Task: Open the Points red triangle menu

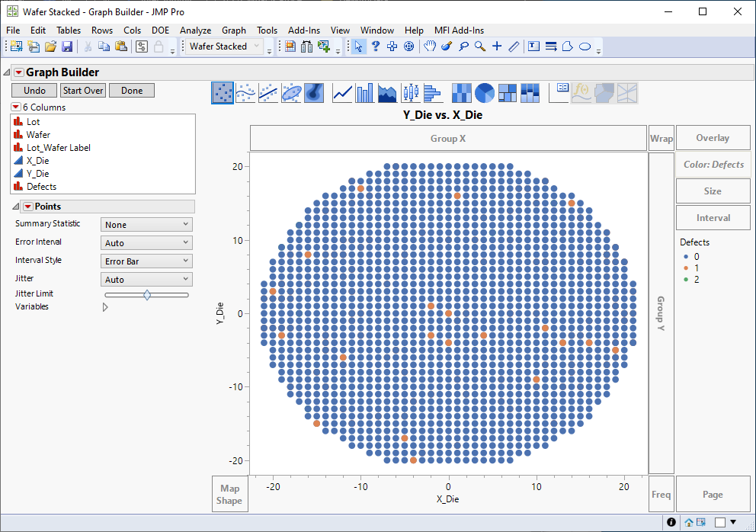Action: pyautogui.click(x=28, y=207)
